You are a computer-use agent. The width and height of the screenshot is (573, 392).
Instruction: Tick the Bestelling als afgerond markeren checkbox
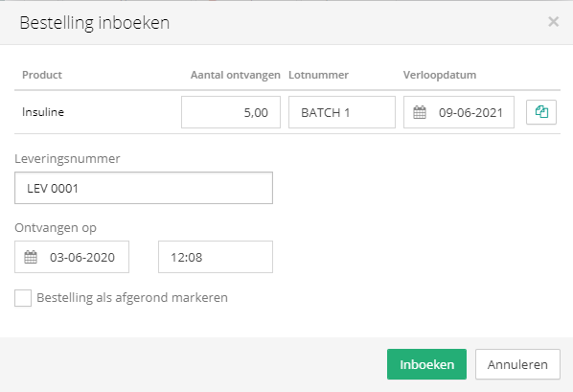23,298
